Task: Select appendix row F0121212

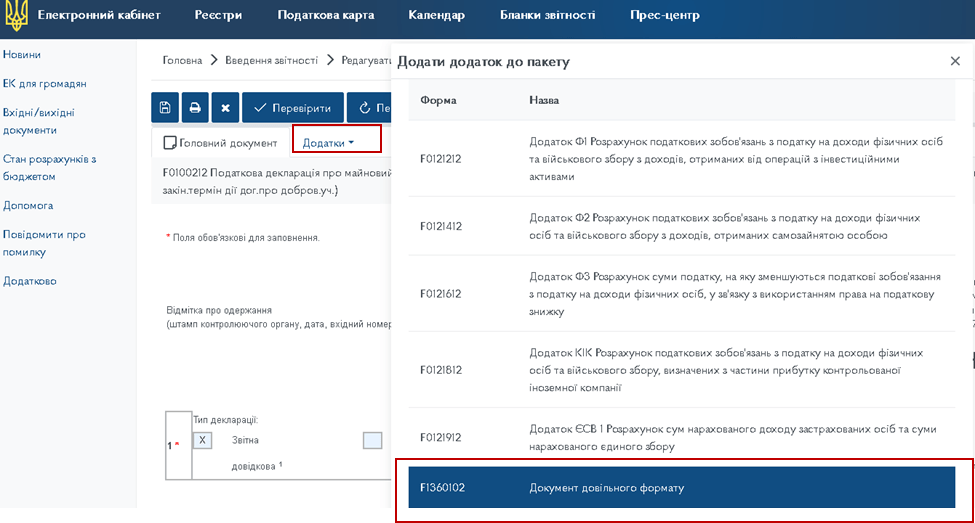Action: [x=681, y=159]
